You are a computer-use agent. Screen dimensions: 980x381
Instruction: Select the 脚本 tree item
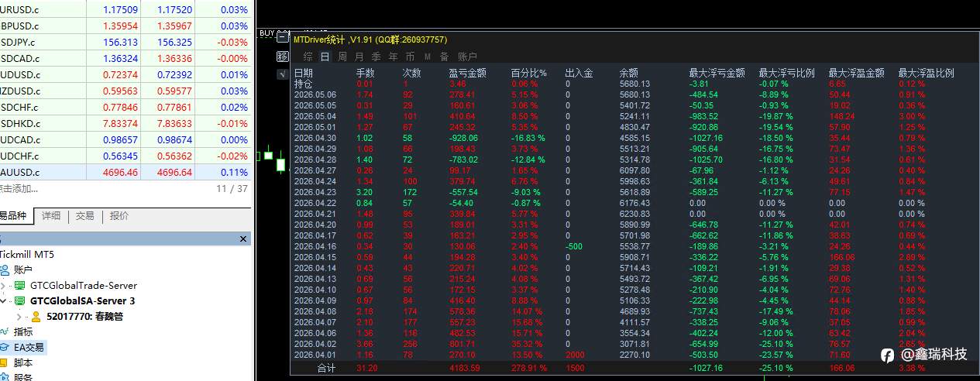[23, 362]
